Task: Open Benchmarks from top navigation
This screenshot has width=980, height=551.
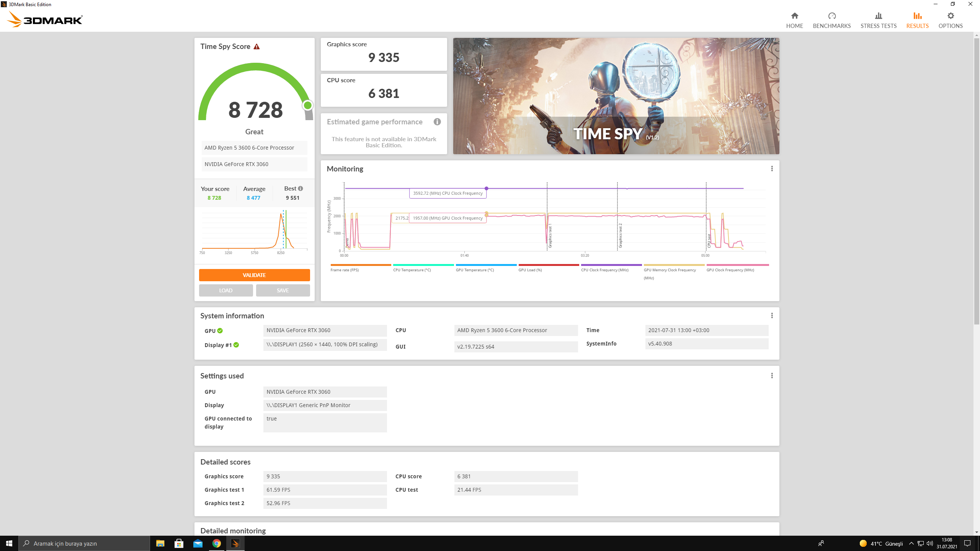Action: pos(831,20)
